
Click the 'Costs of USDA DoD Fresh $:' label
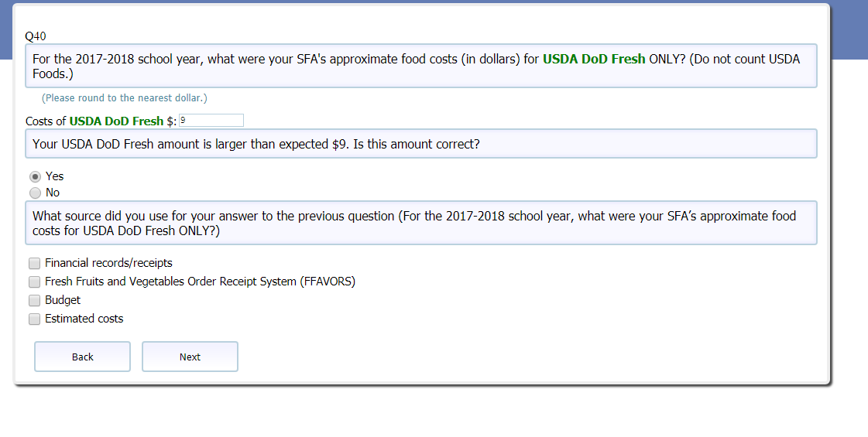pyautogui.click(x=101, y=121)
